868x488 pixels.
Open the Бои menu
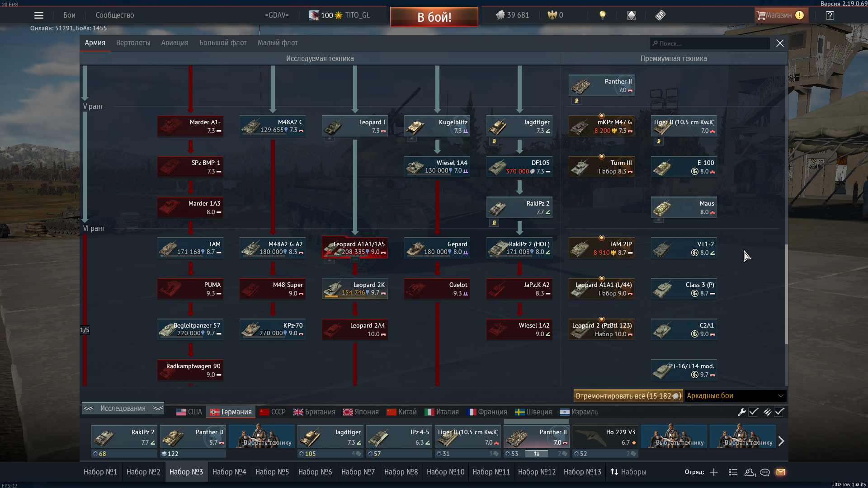pyautogui.click(x=69, y=15)
